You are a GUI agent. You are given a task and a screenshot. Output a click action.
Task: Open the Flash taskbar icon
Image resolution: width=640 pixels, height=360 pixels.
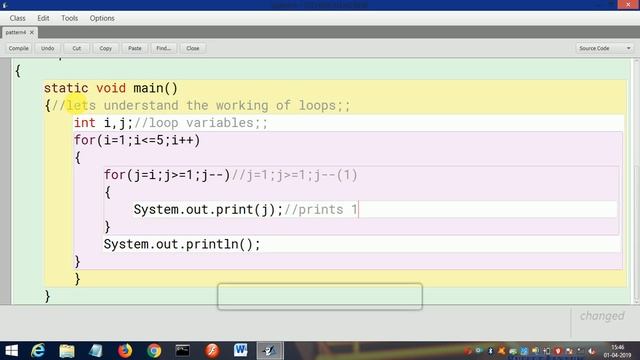tap(212, 351)
